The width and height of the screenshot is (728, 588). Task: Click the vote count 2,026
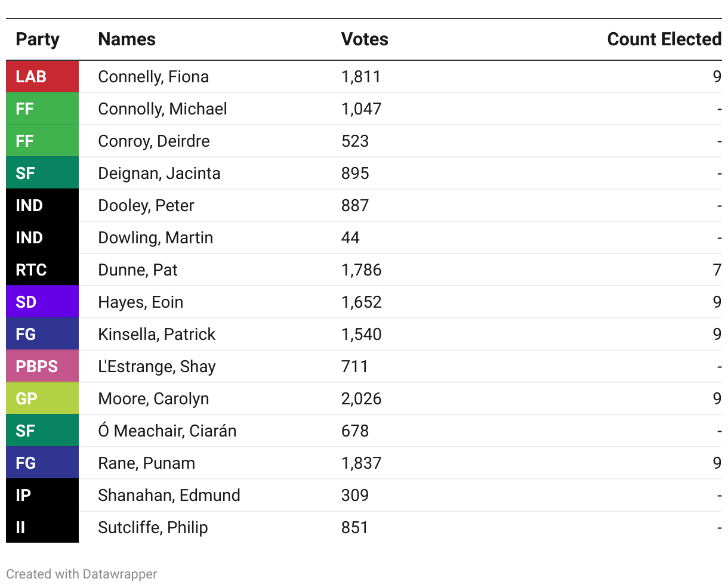click(x=361, y=399)
